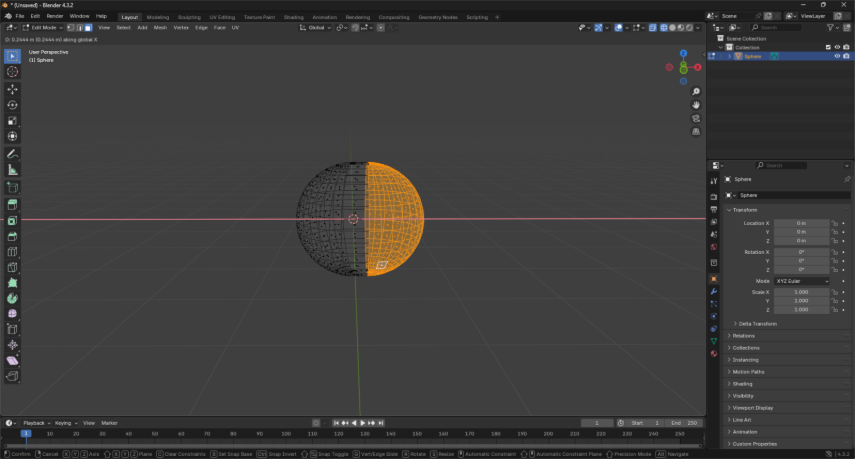Open the Keying popover in timeline
856x459 pixels.
pos(64,423)
